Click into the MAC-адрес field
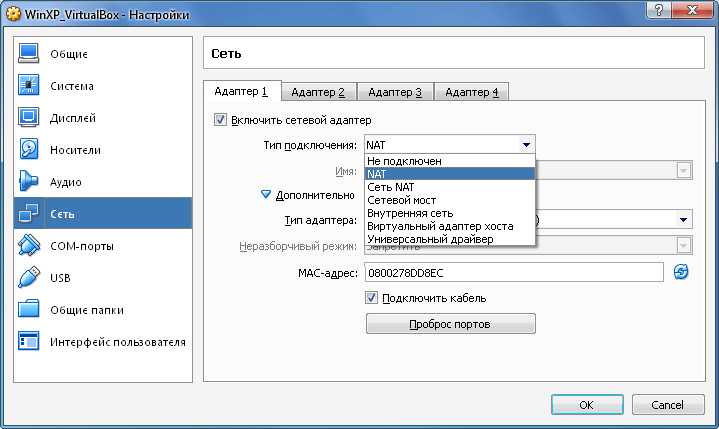719x429 pixels. pyautogui.click(x=514, y=273)
